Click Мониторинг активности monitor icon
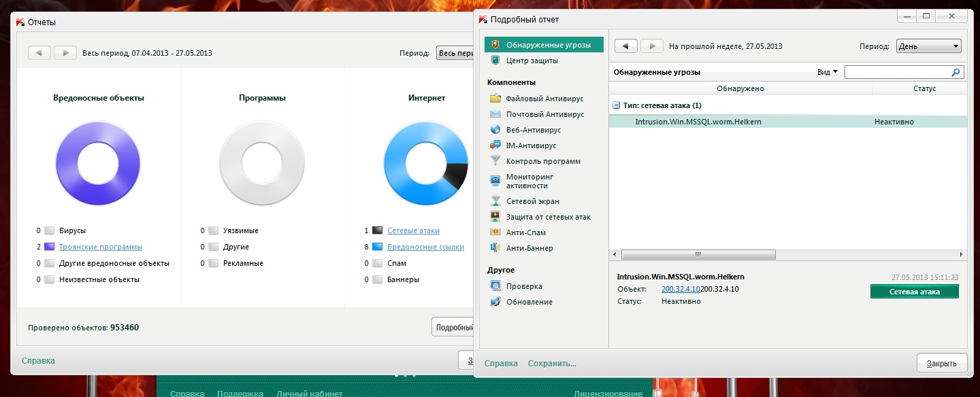 tap(495, 181)
